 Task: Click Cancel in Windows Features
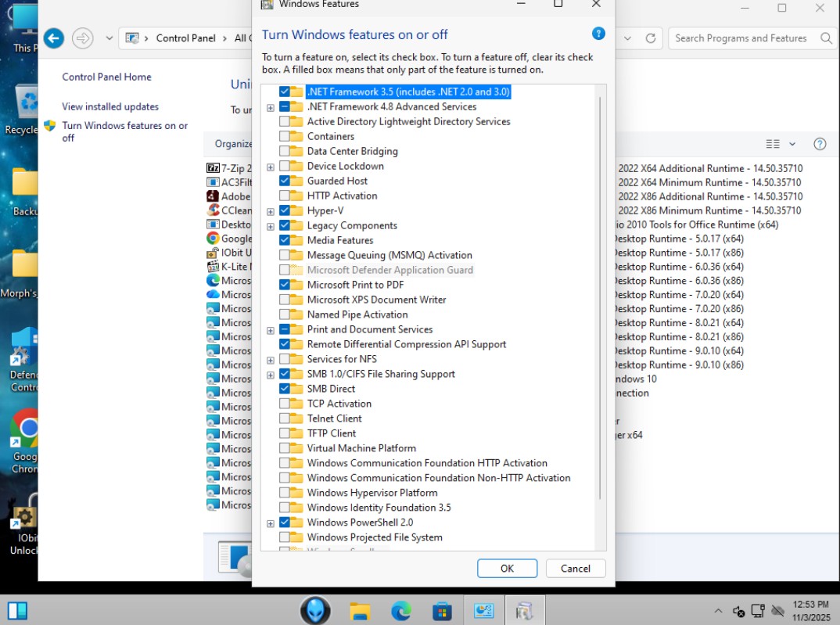point(576,568)
